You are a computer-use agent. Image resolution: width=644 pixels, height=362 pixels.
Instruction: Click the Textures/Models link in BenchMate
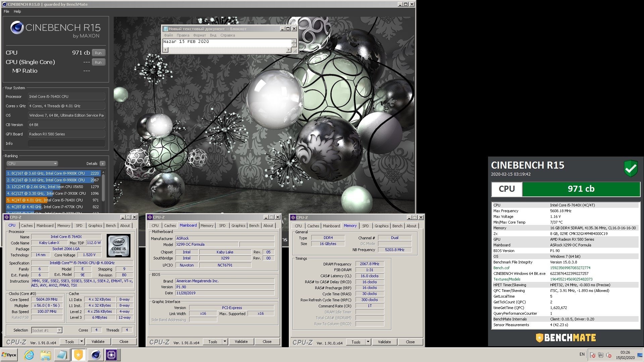point(507,279)
